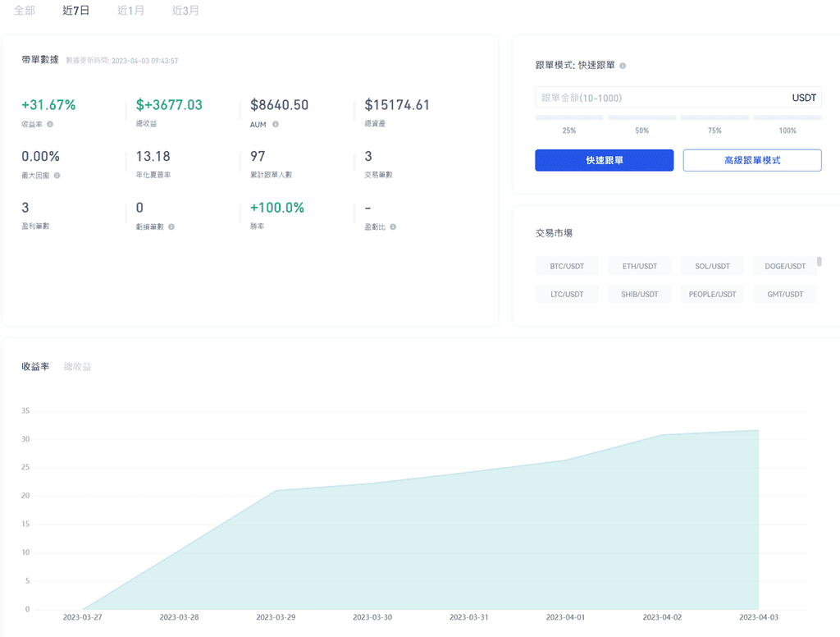The image size is (840, 637).
Task: Click the info icon next to 跟單模式: 快速跟單
Action: tap(623, 66)
